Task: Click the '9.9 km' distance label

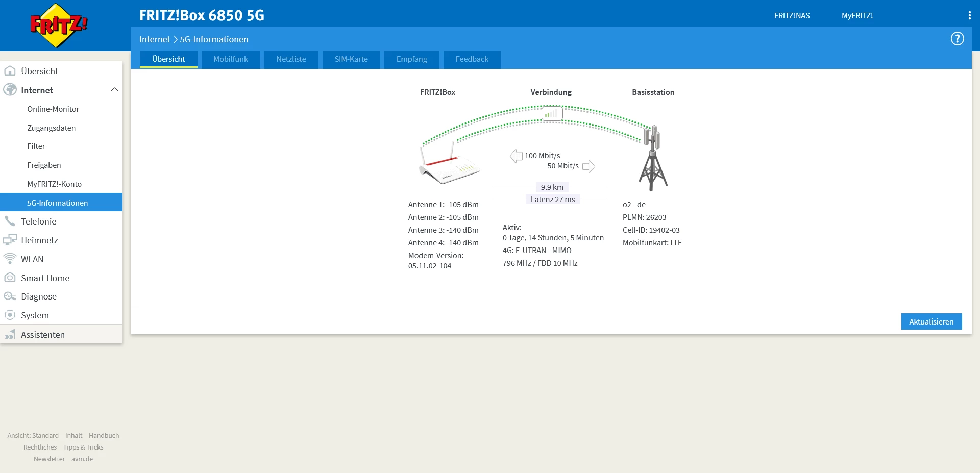Action: (552, 187)
